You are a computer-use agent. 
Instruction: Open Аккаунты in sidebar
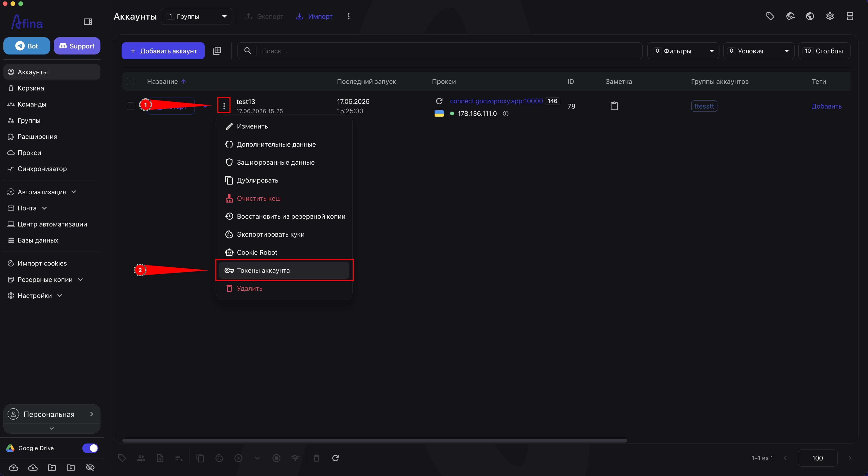pos(52,72)
